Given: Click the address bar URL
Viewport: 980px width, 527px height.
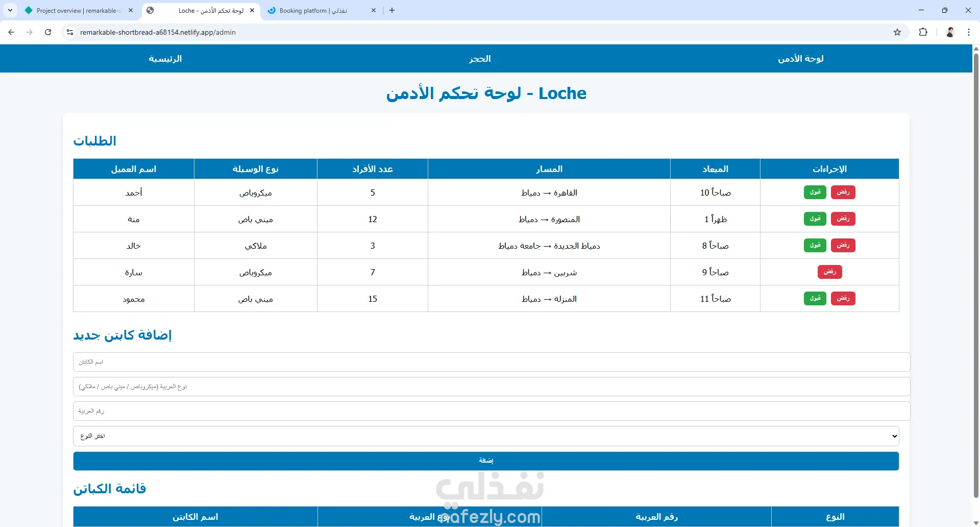Looking at the screenshot, I should click(x=158, y=32).
